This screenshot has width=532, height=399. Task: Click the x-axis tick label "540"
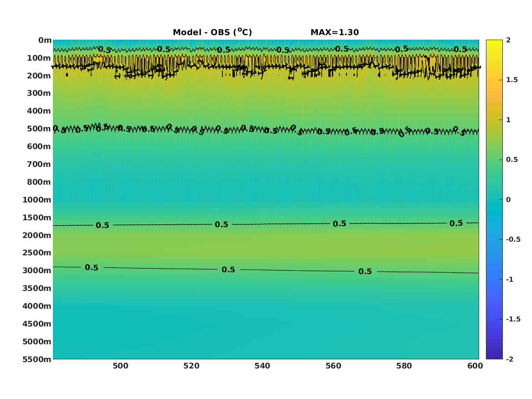coord(262,366)
